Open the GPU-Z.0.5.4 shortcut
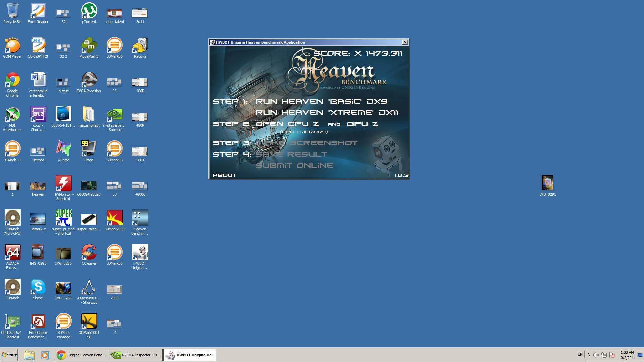 point(12,326)
